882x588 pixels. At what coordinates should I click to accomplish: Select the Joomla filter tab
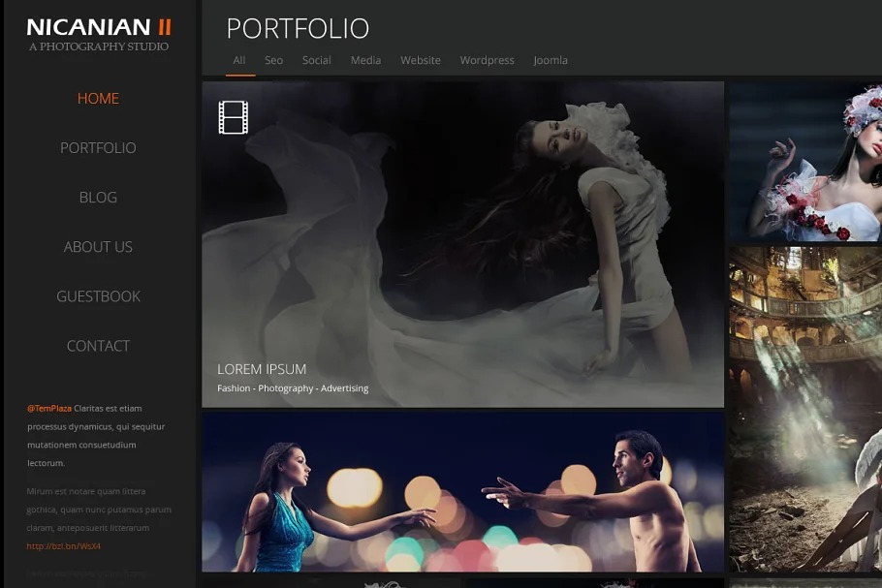pyautogui.click(x=550, y=60)
